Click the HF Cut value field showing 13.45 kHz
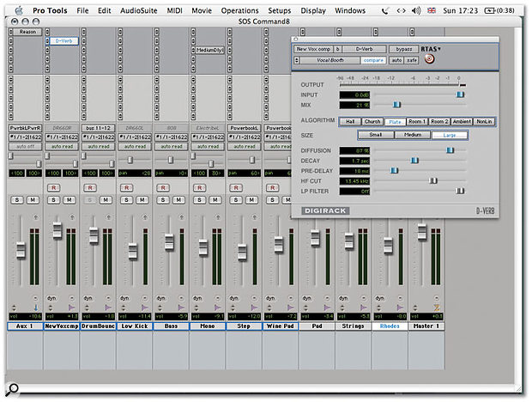532x402 pixels. pos(354,181)
